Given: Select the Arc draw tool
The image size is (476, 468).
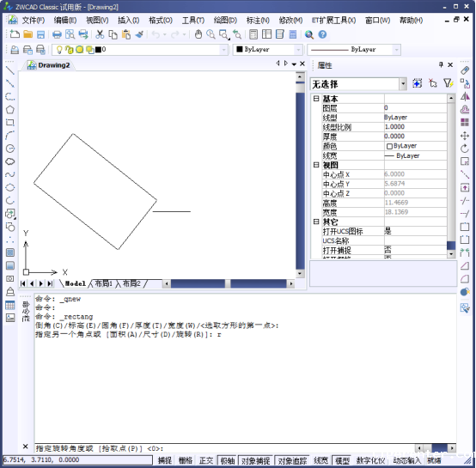Looking at the screenshot, I should coord(10,136).
